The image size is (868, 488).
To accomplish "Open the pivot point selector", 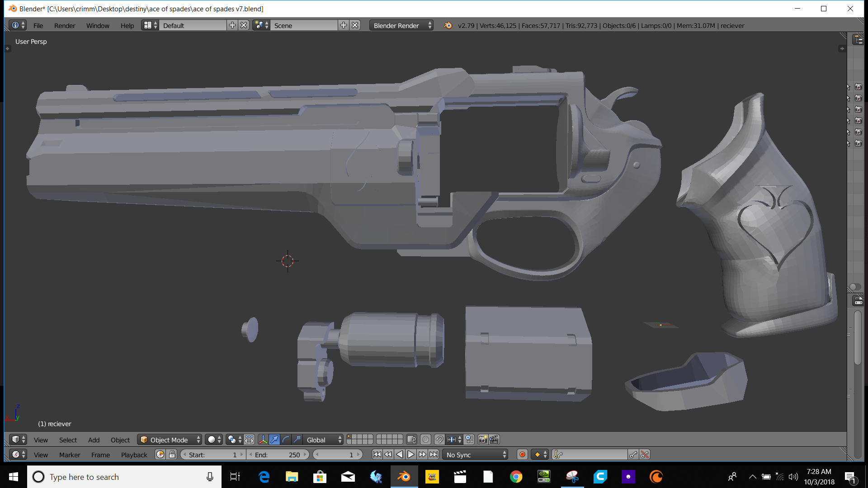I will (x=235, y=440).
